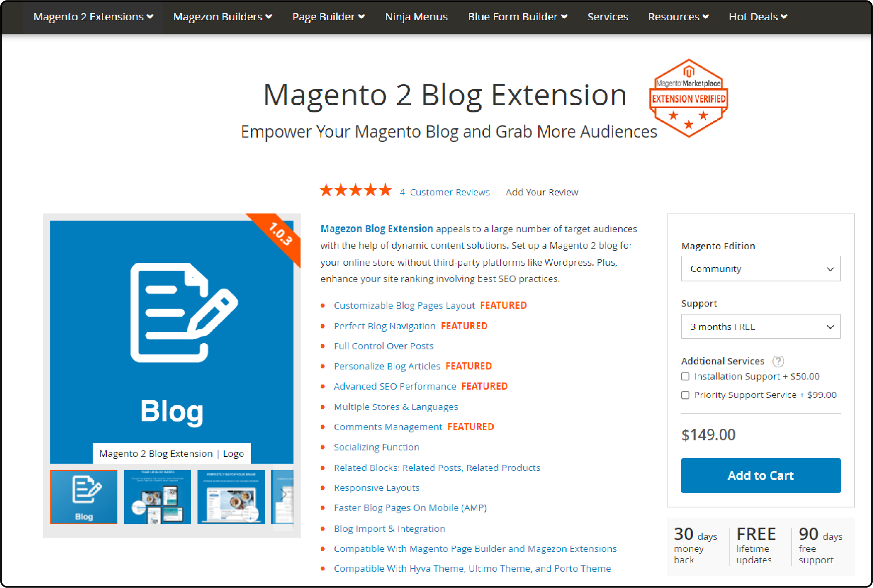
Task: Click Add to Cart button
Action: 761,474
